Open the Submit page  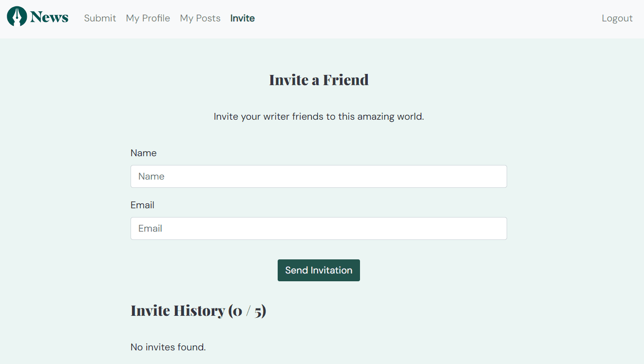(x=100, y=18)
